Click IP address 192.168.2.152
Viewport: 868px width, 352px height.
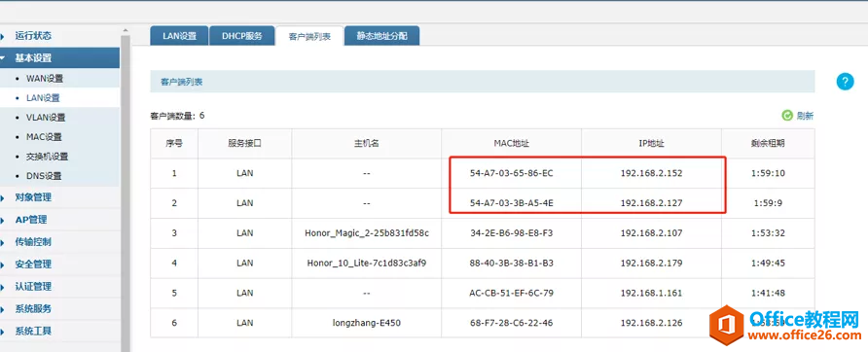652,173
